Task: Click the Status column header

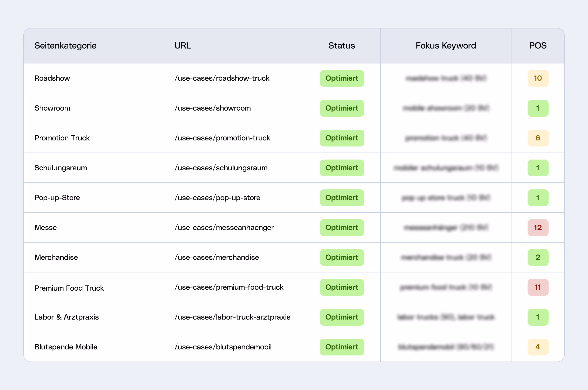Action: pos(342,45)
